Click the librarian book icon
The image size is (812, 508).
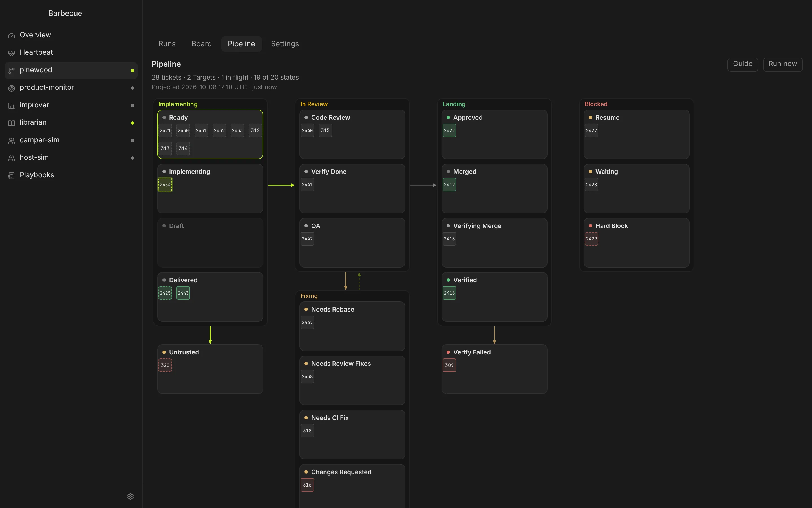point(11,123)
